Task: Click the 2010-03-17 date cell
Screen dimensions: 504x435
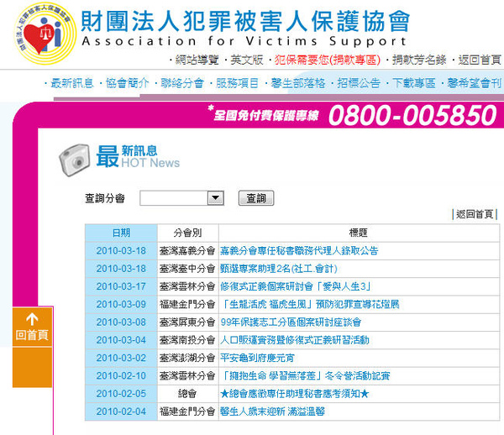Action: pos(121,286)
